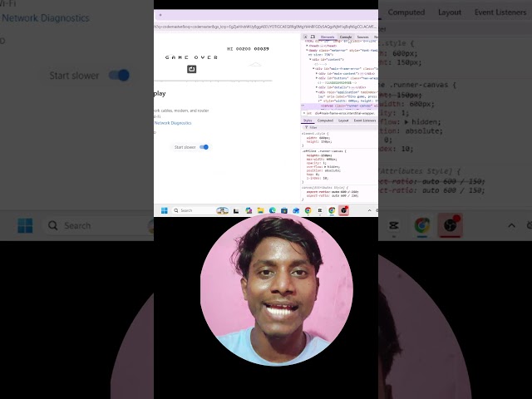Open the blue mail app icon left of Chrome
The height and width of the screenshot is (399, 532).
click(296, 210)
